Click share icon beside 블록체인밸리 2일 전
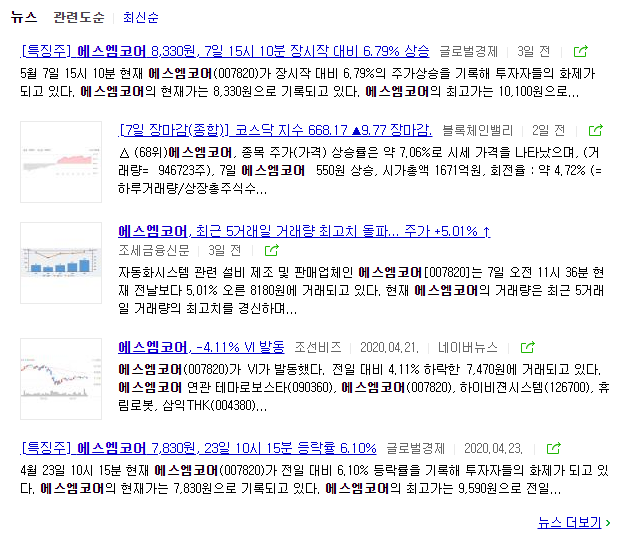 [596, 131]
